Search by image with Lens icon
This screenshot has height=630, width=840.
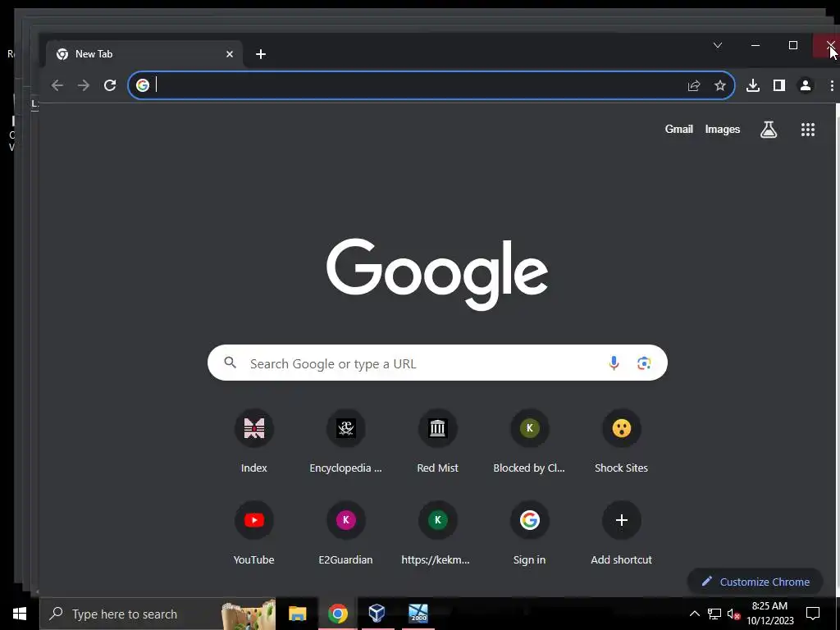click(x=644, y=363)
